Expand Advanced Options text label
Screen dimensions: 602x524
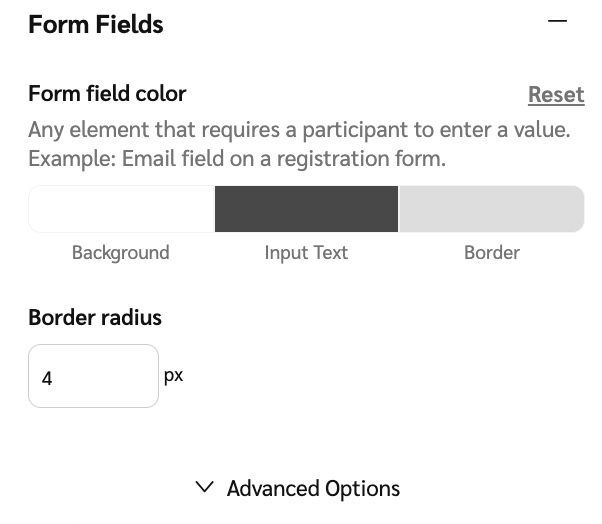coord(313,488)
